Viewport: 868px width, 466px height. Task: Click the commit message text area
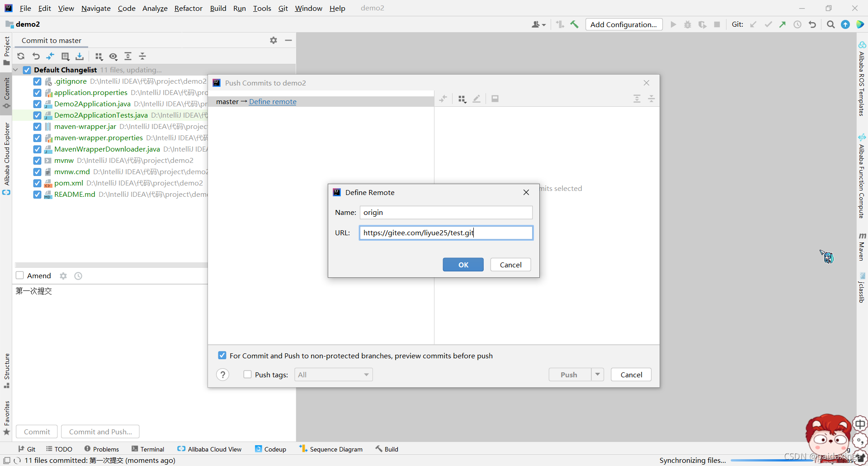coord(111,353)
